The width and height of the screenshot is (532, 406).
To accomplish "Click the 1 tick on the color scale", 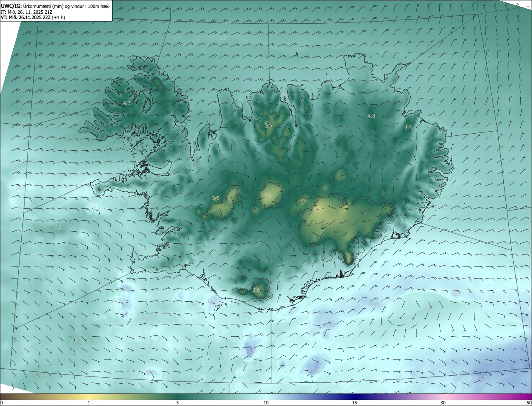I will point(89,403).
